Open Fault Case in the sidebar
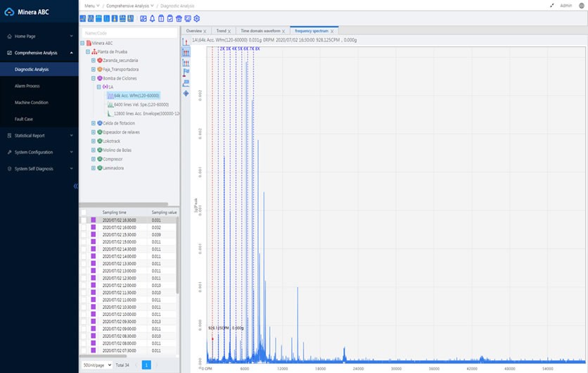588x373 pixels. point(24,119)
